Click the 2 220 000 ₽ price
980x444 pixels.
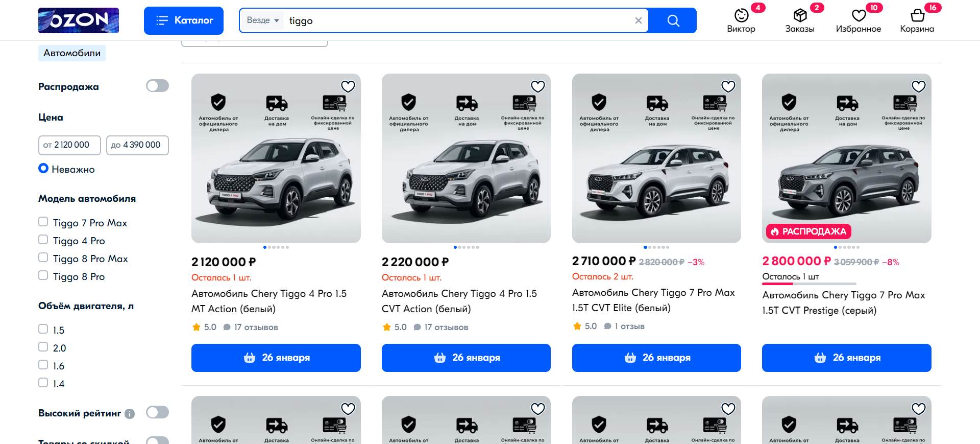[x=415, y=262]
